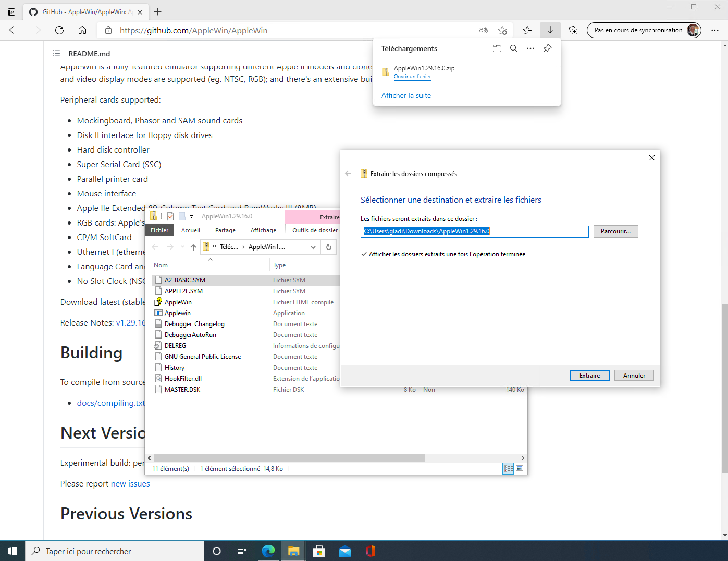Open the Affichage ribbon tab
The image size is (728, 561).
pos(263,230)
